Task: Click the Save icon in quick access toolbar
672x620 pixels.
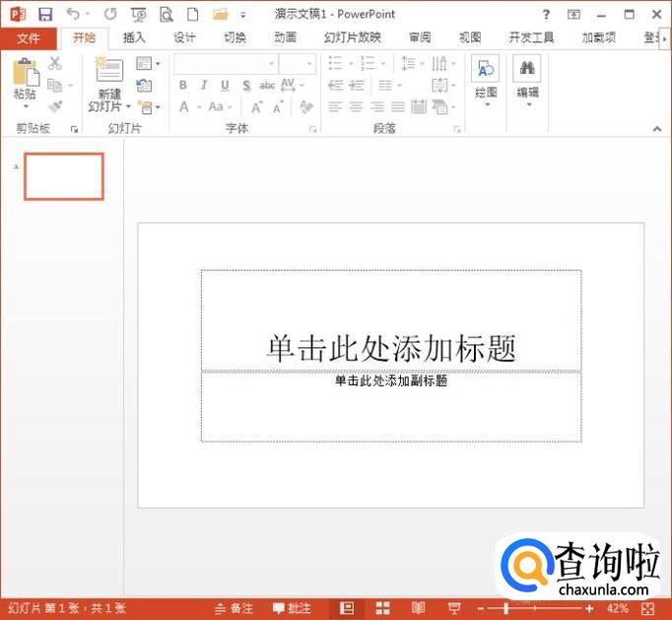Action: 45,14
